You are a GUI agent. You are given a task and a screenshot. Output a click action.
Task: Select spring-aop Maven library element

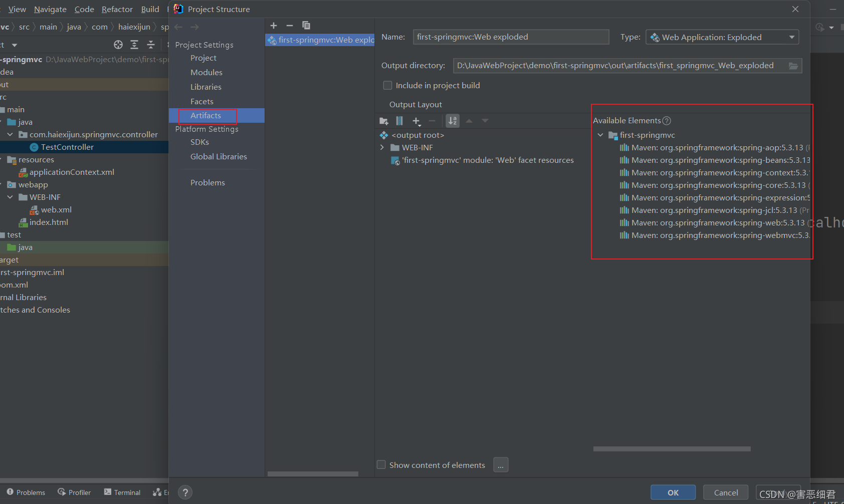click(715, 148)
